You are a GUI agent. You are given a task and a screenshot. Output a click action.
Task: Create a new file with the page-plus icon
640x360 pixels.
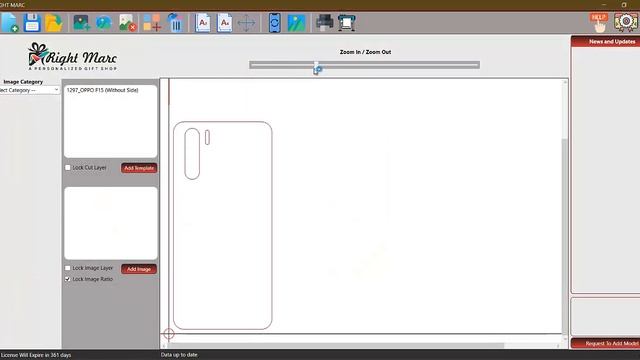pyautogui.click(x=9, y=22)
